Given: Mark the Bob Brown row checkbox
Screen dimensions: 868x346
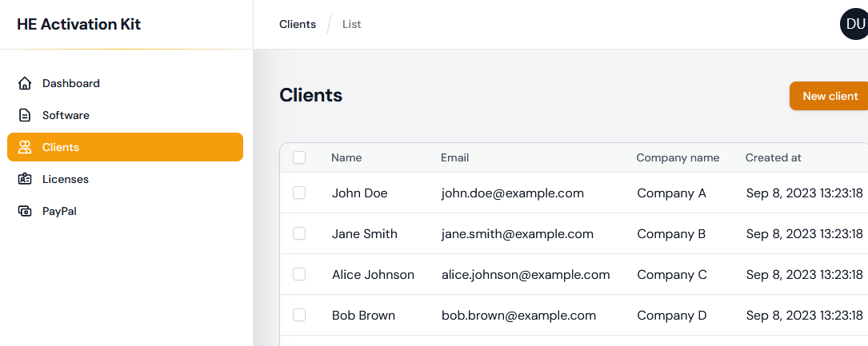Looking at the screenshot, I should (299, 315).
